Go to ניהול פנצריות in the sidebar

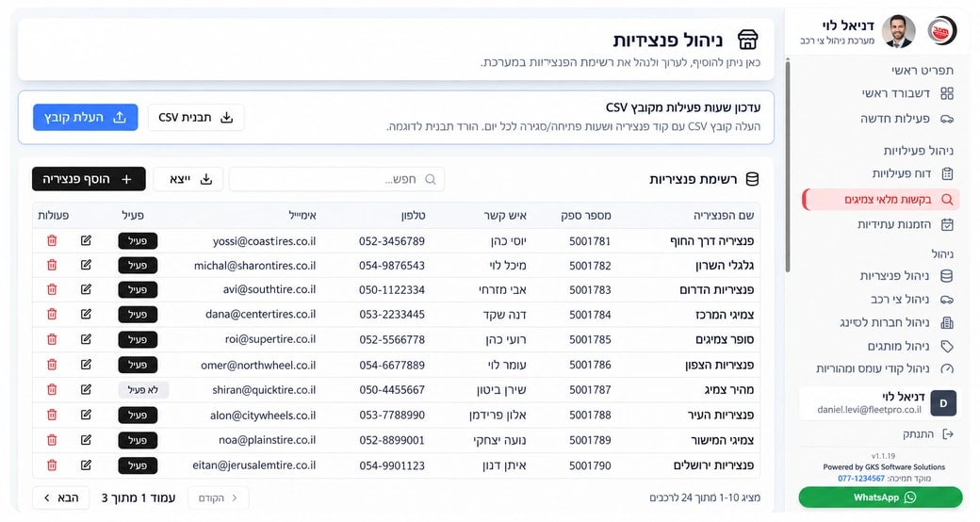pyautogui.click(x=906, y=276)
